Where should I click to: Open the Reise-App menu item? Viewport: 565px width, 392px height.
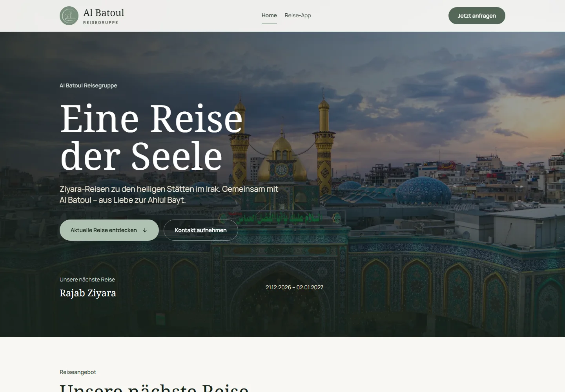click(298, 15)
